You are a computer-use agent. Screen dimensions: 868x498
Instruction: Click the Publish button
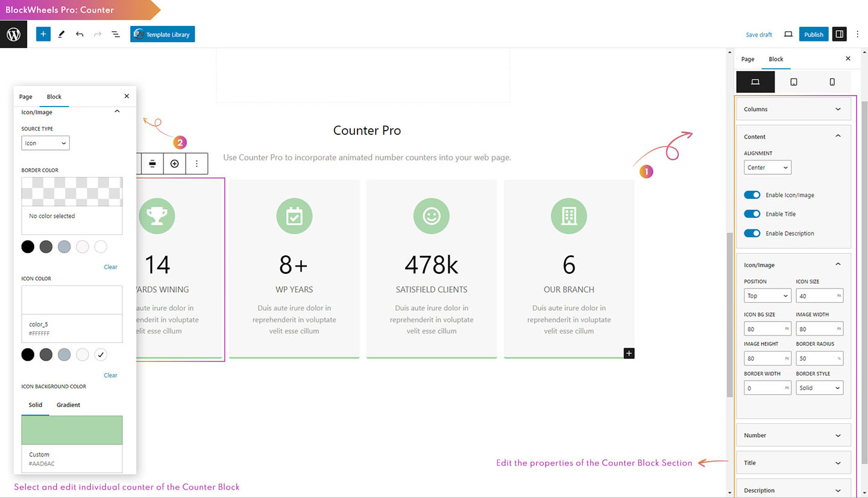[x=813, y=34]
